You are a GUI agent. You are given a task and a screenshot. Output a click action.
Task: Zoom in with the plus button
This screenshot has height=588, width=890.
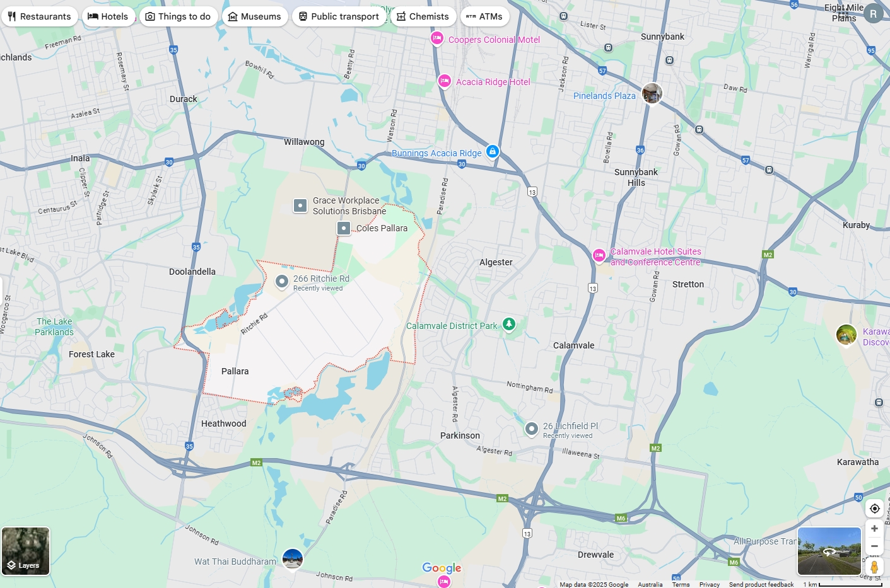874,529
